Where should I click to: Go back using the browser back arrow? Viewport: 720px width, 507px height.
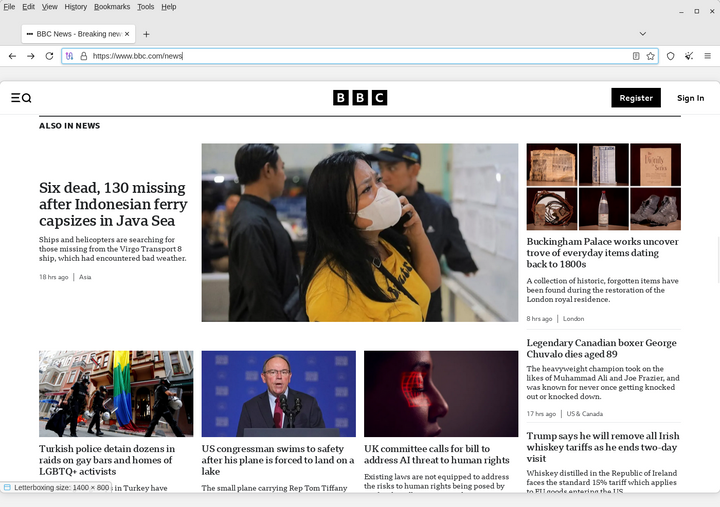(x=12, y=56)
